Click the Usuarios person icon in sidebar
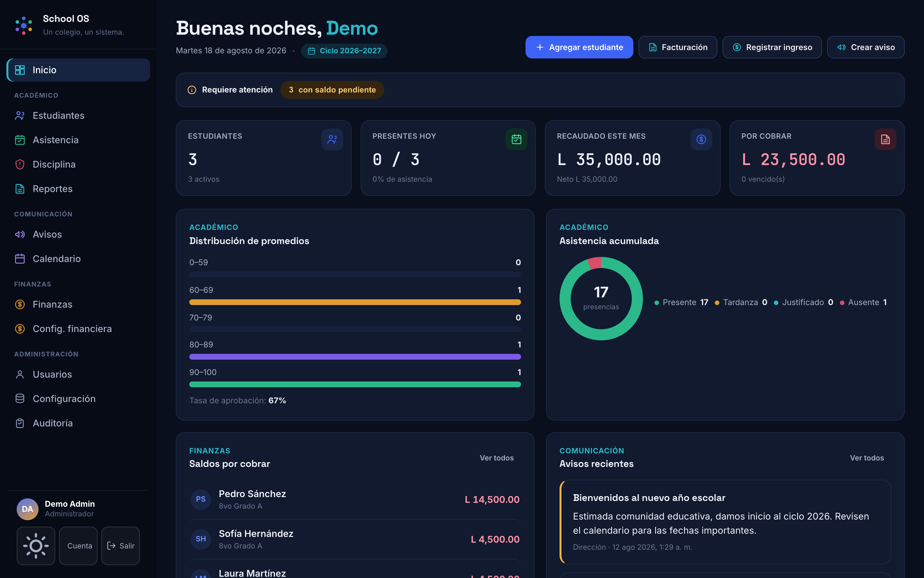This screenshot has width=924, height=578. click(x=20, y=374)
